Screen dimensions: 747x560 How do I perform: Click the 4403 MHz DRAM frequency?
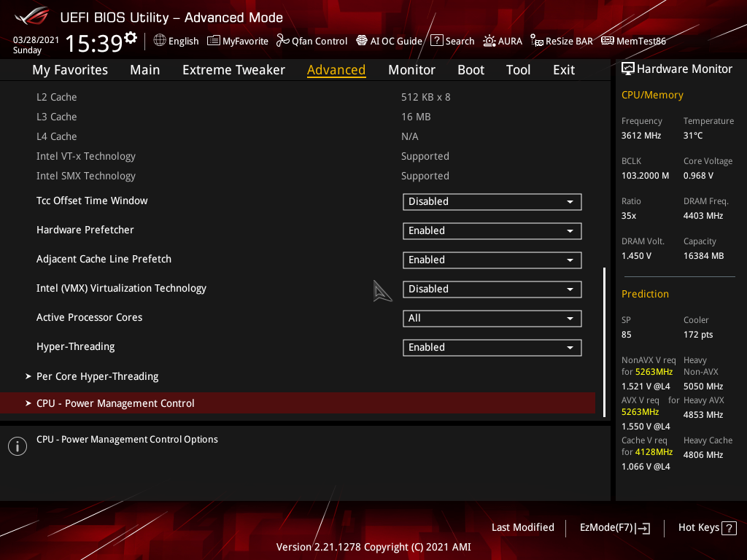tap(703, 216)
